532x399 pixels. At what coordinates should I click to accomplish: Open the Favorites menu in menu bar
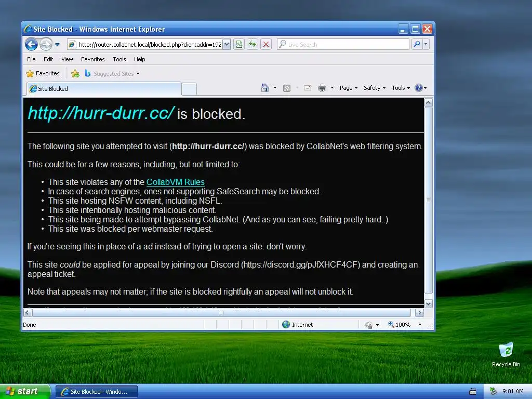(x=92, y=59)
